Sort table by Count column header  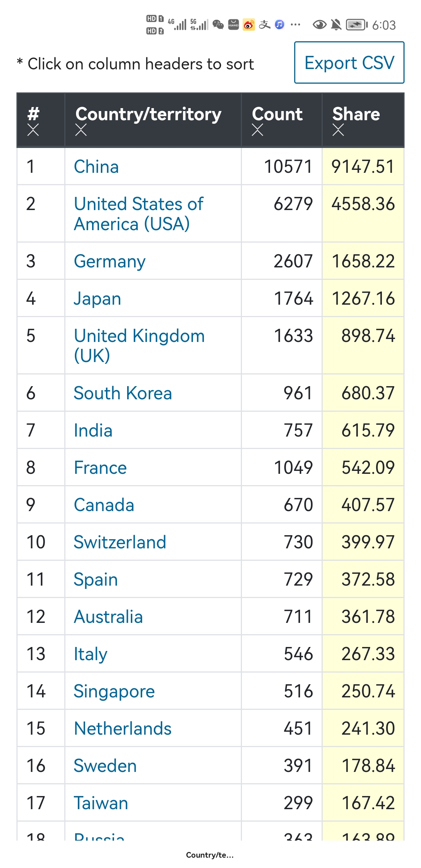click(x=277, y=114)
